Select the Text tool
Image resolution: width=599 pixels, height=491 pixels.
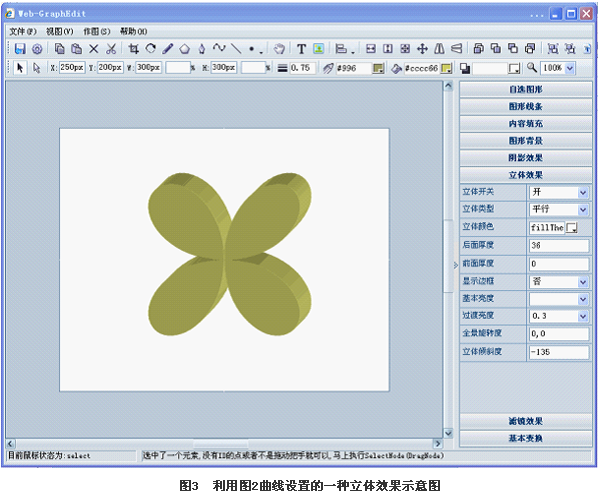pyautogui.click(x=301, y=49)
